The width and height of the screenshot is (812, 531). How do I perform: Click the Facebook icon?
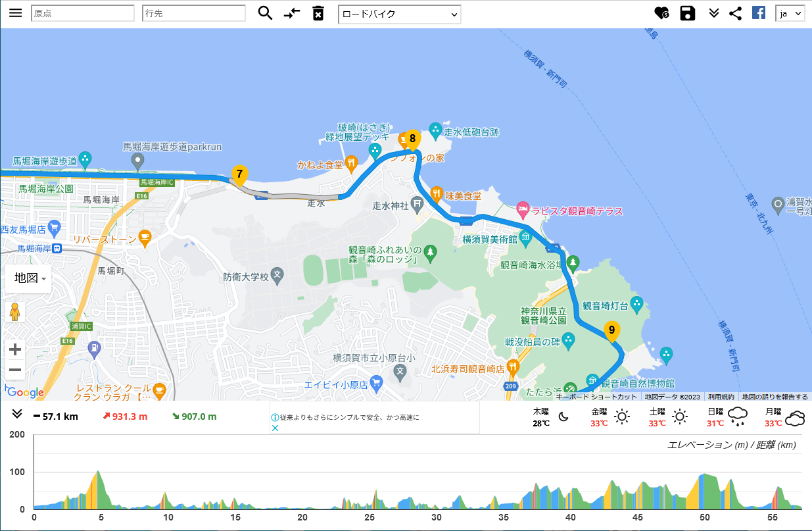[x=759, y=13]
